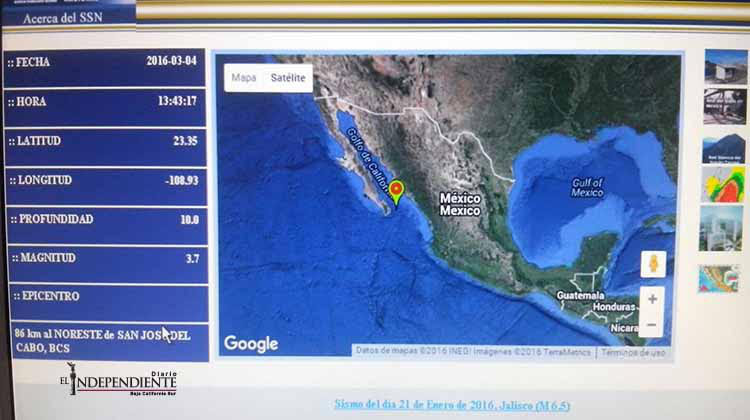The image size is (750, 420).
Task: Switch the map to Mapa view
Action: 244,77
